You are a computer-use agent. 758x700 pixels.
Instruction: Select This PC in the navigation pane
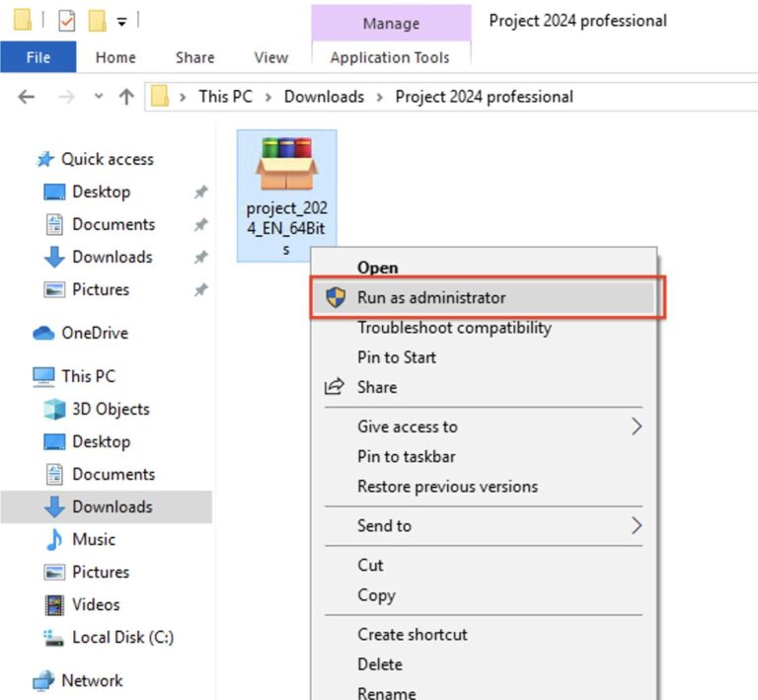pos(89,376)
